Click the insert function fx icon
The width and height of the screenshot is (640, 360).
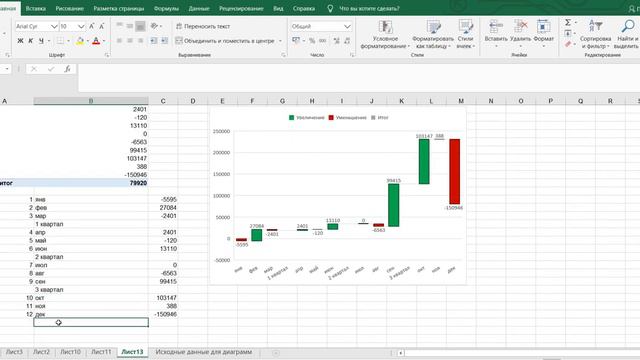click(x=67, y=69)
